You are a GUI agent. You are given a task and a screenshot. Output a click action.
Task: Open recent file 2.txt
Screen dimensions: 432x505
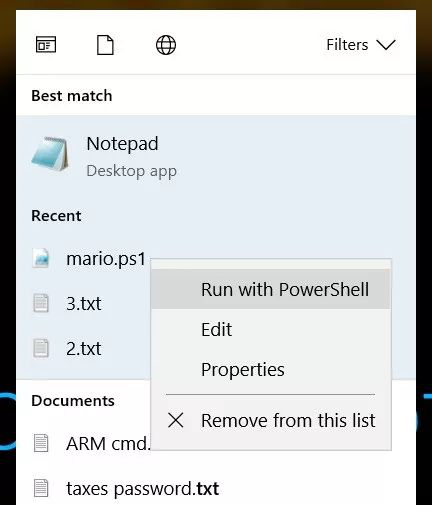(83, 349)
